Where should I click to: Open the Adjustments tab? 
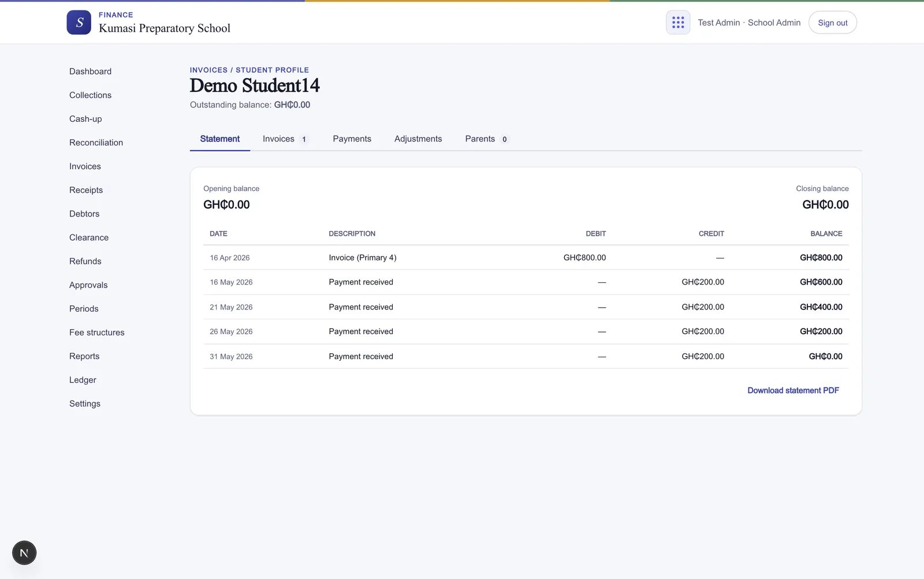(x=418, y=139)
